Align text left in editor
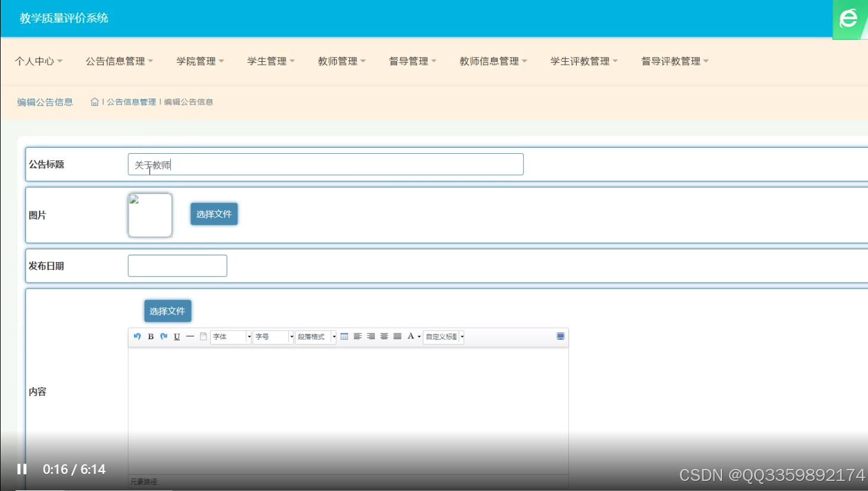Viewport: 868px width, 491px height. 357,336
